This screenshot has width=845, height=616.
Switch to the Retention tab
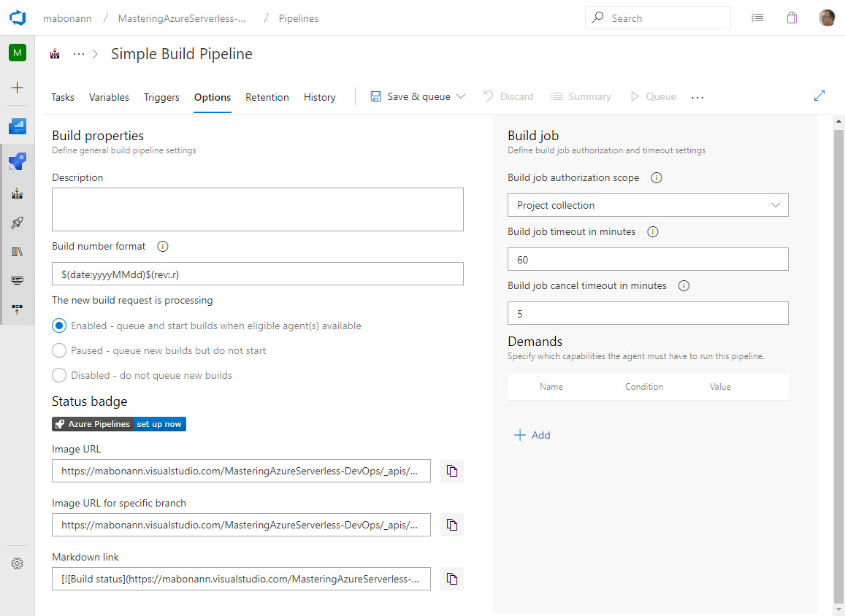click(267, 97)
